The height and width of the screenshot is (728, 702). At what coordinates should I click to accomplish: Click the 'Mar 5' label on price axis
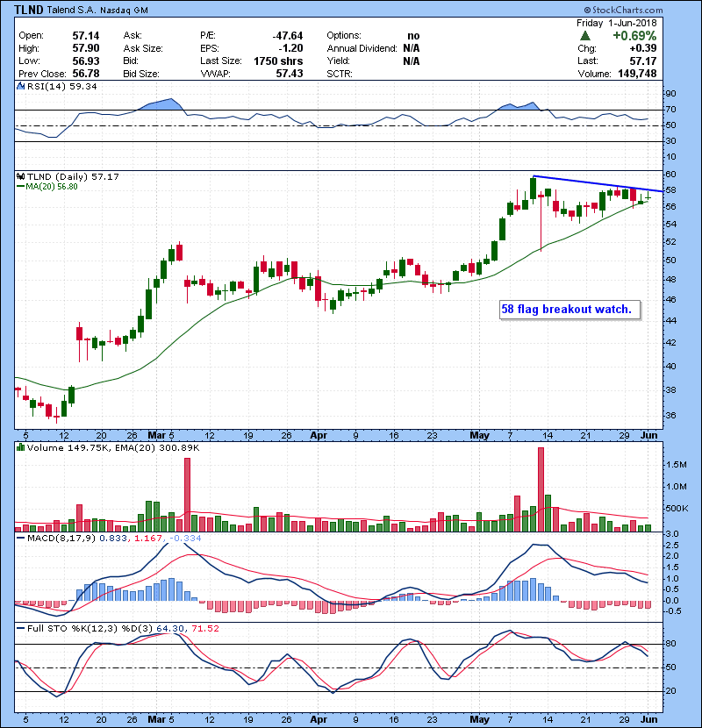point(161,436)
